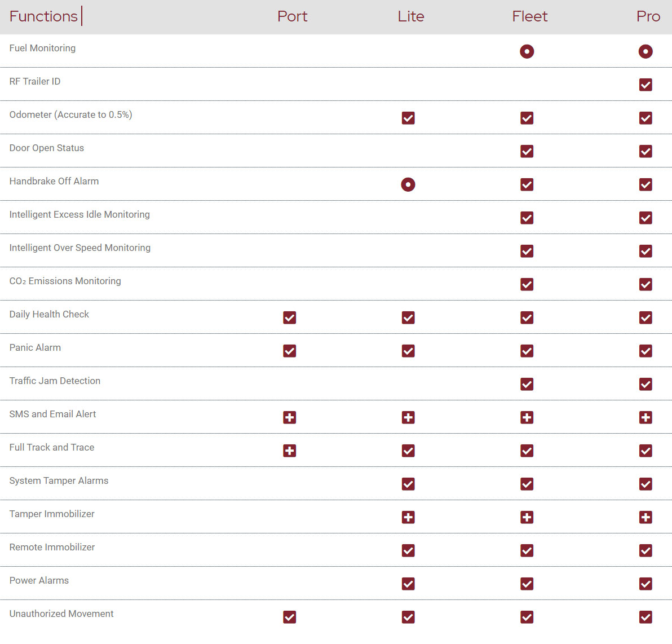Click the Functions heading
Screen dimensions: 672x644
click(x=43, y=16)
